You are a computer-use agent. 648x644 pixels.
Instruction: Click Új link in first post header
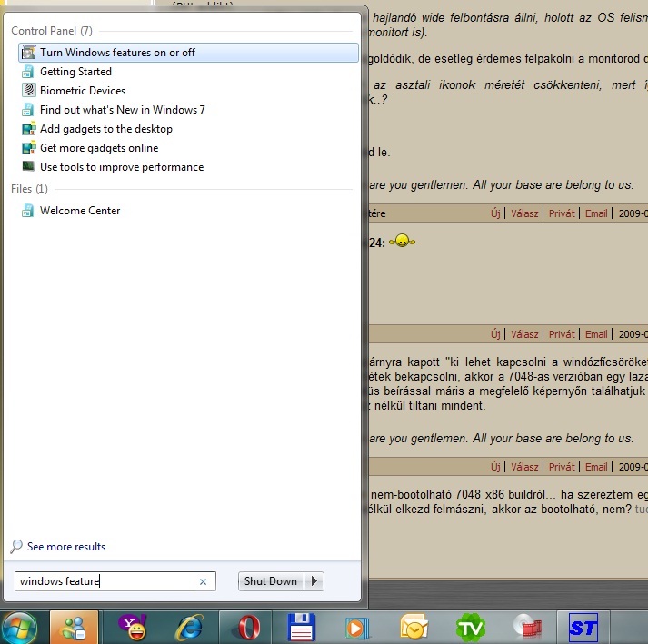click(x=495, y=213)
